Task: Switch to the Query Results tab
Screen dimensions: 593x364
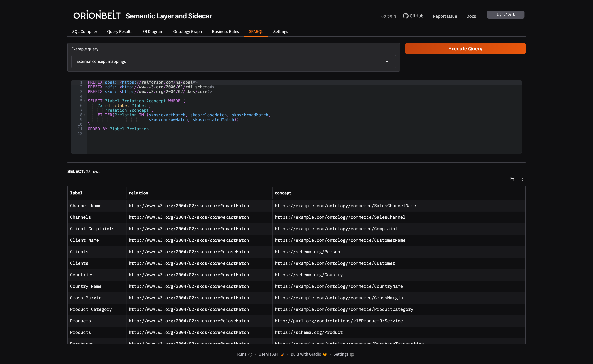Action: [x=119, y=32]
